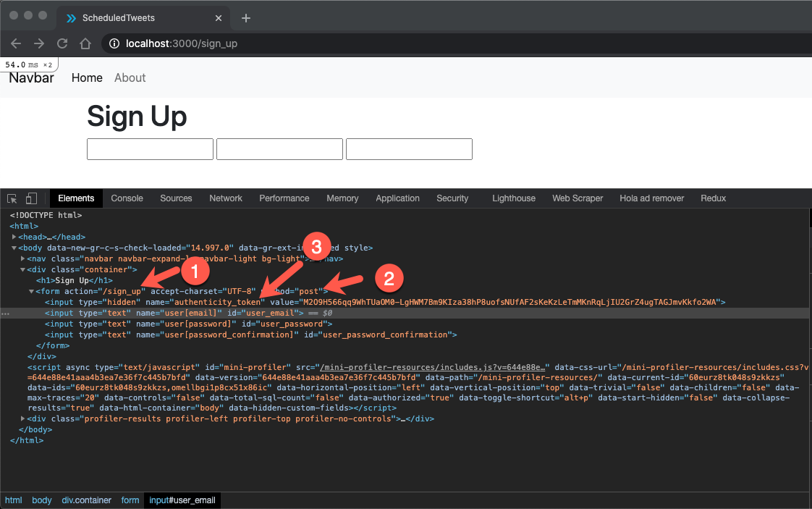Toggle the DevTools device toolbar icon
This screenshot has width=812, height=509.
(x=32, y=198)
